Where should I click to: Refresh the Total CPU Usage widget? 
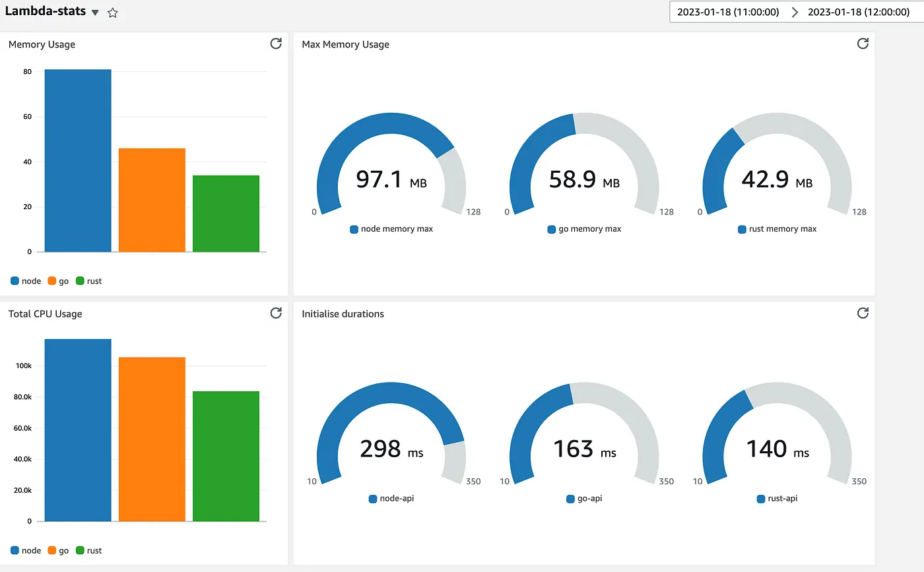(276, 313)
